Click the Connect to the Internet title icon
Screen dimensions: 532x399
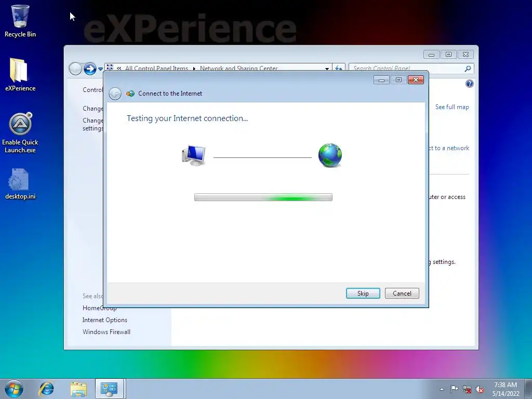tap(130, 94)
